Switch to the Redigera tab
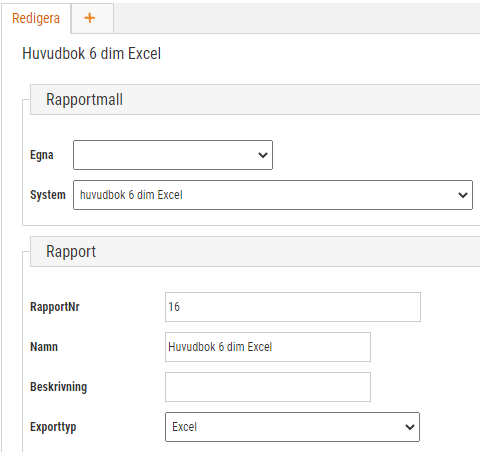This screenshot has width=480, height=452. 36,18
